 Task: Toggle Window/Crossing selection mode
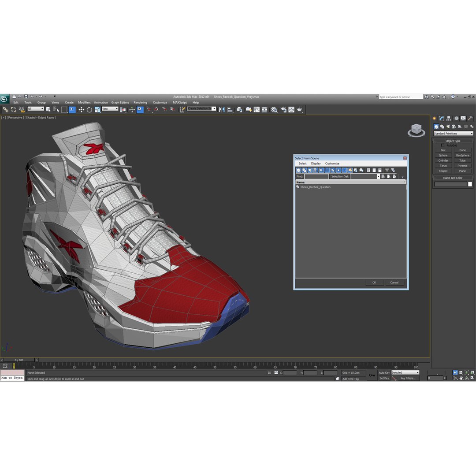coord(72,110)
